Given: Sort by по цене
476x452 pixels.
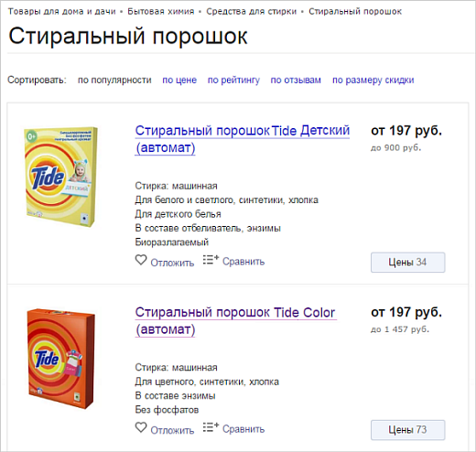Looking at the screenshot, I should (179, 80).
